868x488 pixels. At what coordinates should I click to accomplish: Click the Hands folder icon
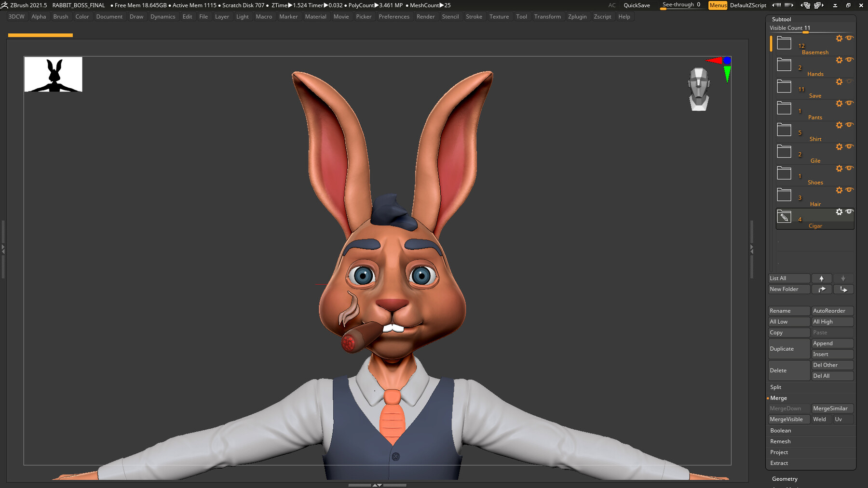(x=784, y=65)
